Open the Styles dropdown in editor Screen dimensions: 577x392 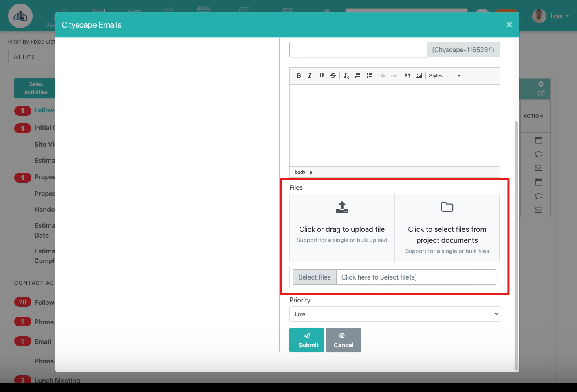(444, 76)
